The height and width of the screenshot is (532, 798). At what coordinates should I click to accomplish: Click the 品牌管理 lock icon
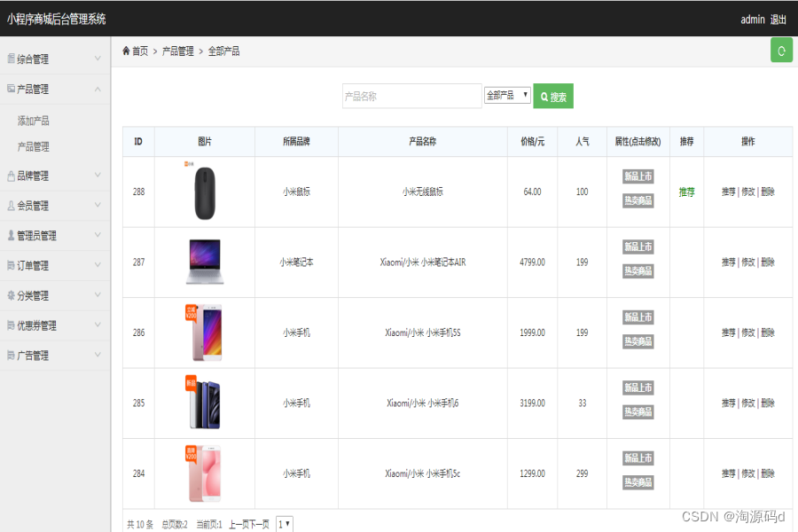12,176
